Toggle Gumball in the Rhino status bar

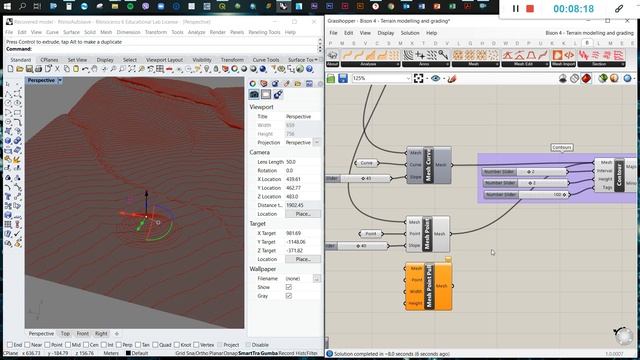click(269, 353)
